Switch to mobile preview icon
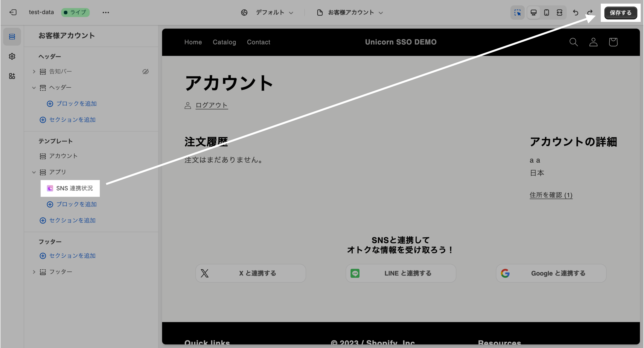Viewport: 644px width, 348px height. [547, 12]
